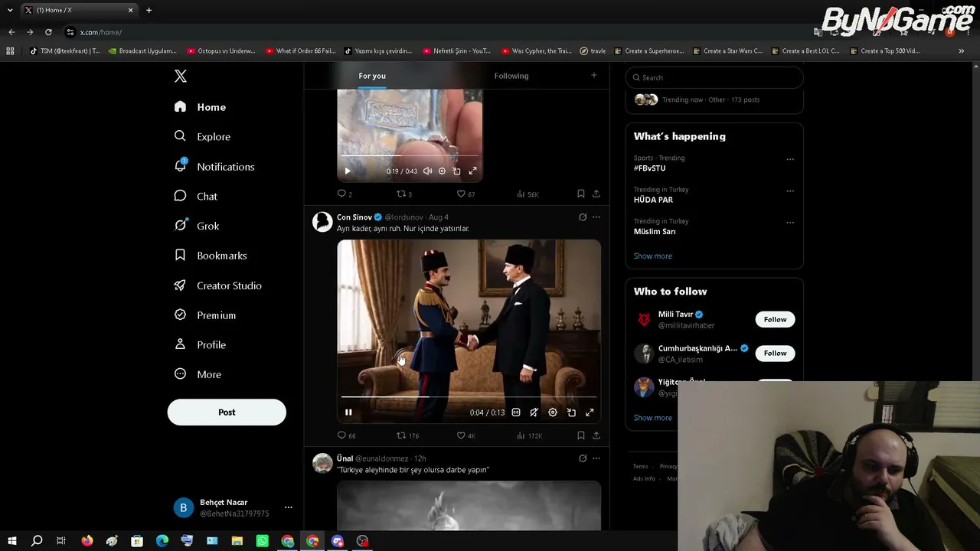Repost the post with 3 reposts

point(403,194)
